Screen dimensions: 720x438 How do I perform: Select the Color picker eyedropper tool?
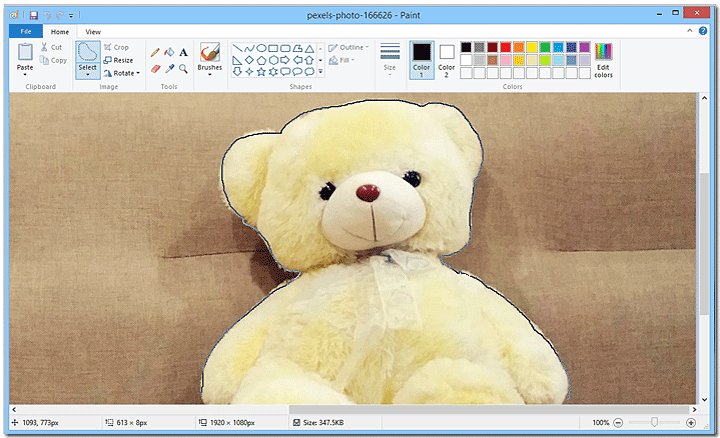tap(169, 68)
